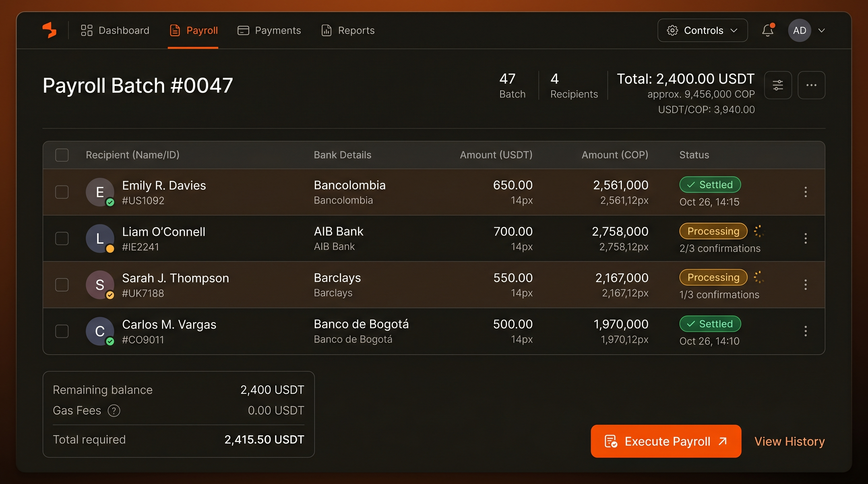Open notifications bell
This screenshot has height=484, width=868.
click(768, 30)
